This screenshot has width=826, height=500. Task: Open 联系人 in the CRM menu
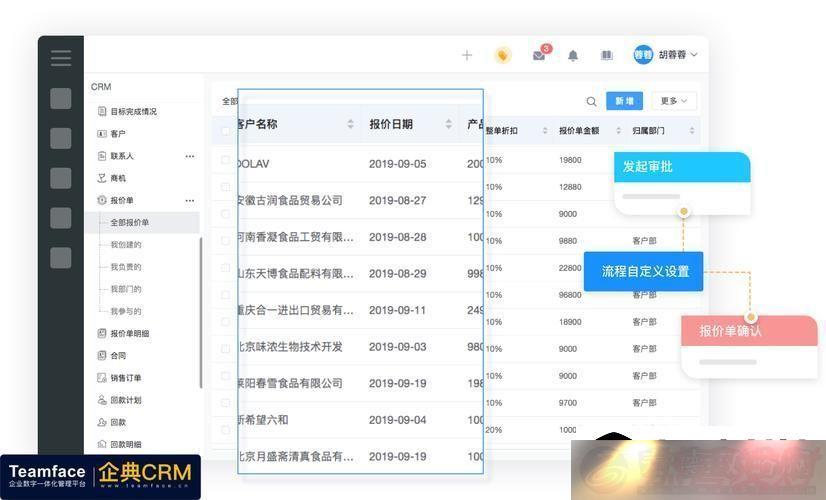122,156
